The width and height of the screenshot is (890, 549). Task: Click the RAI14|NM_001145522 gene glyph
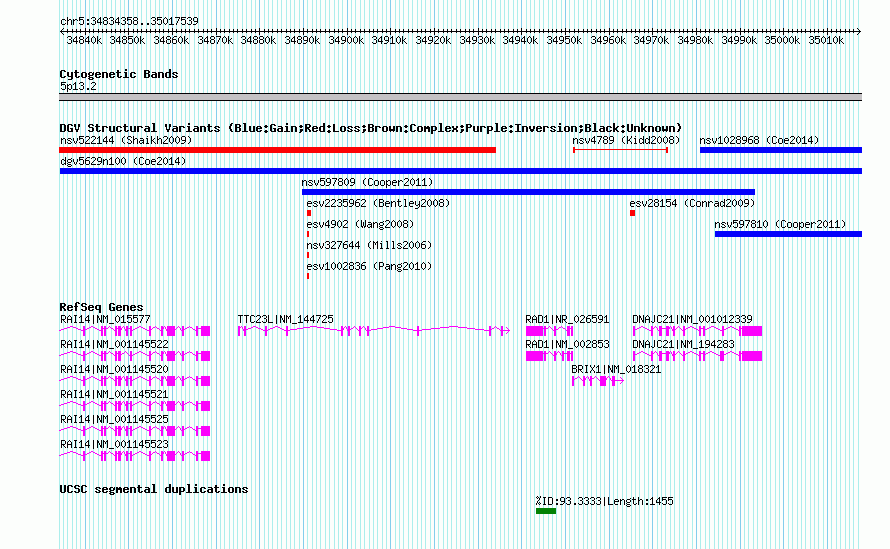coord(135,356)
